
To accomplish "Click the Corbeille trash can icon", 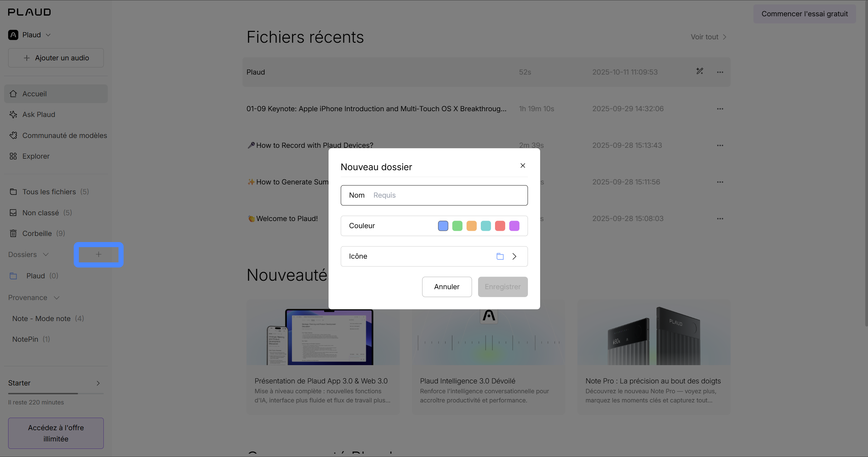I will click(13, 234).
